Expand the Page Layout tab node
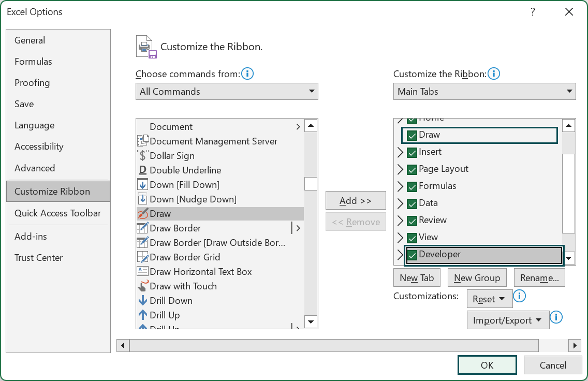588x381 pixels. pyautogui.click(x=400, y=169)
